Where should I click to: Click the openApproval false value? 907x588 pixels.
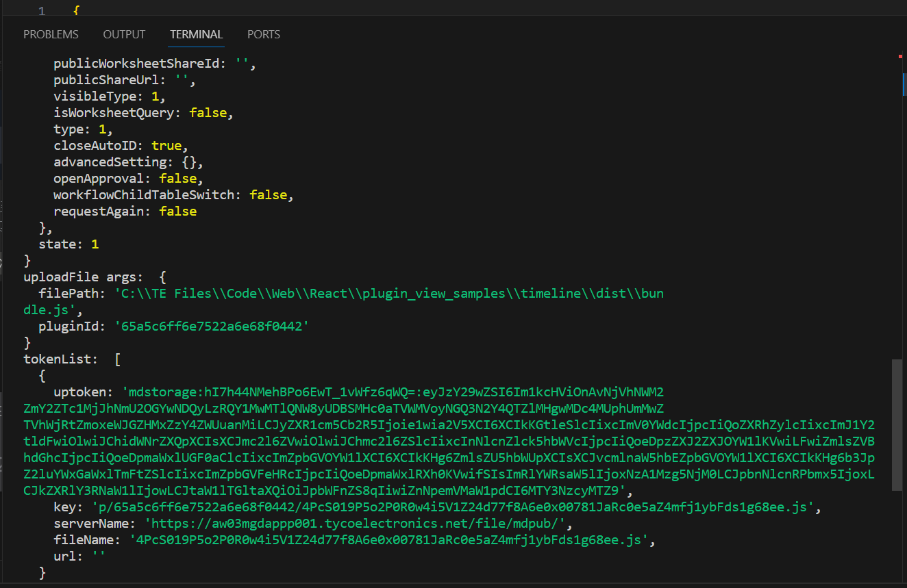pyautogui.click(x=177, y=179)
